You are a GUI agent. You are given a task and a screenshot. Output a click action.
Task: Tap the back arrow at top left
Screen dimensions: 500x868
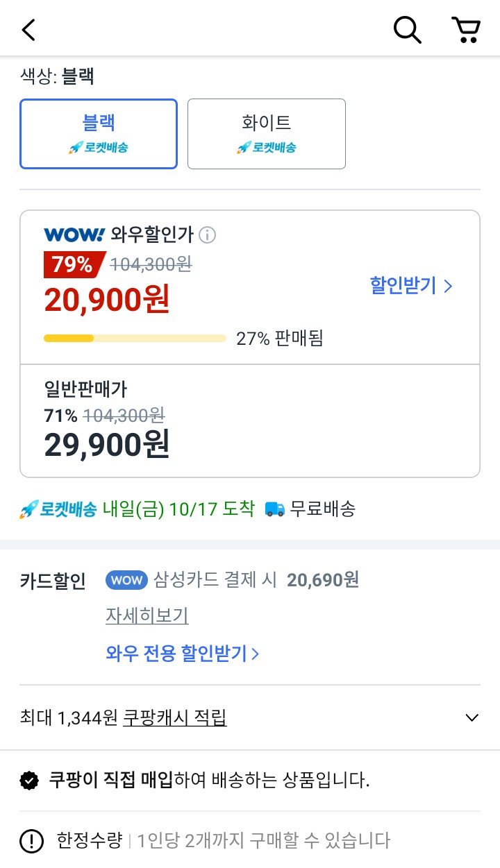(26, 30)
